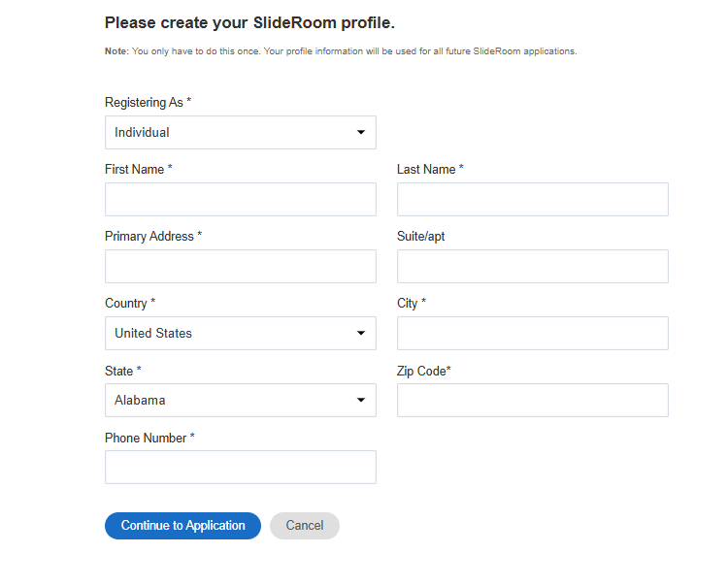Click the "Last Name *" label text

click(x=430, y=170)
